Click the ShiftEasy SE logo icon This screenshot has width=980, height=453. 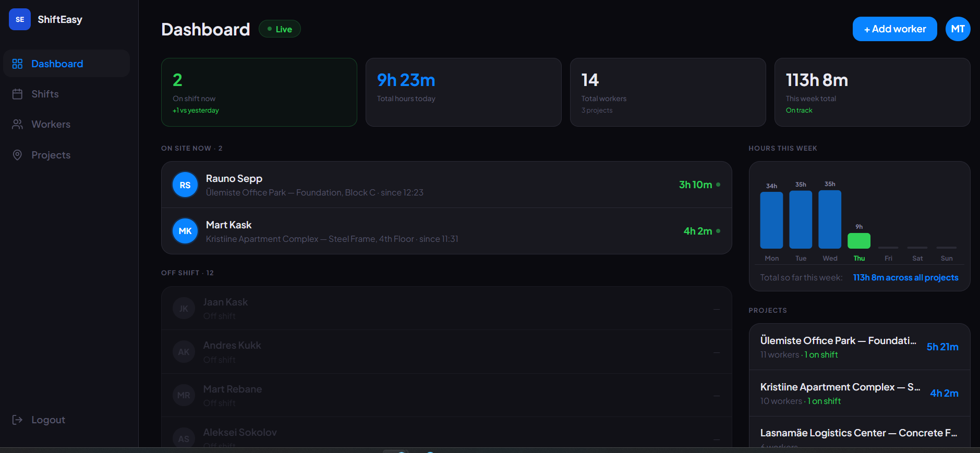20,19
